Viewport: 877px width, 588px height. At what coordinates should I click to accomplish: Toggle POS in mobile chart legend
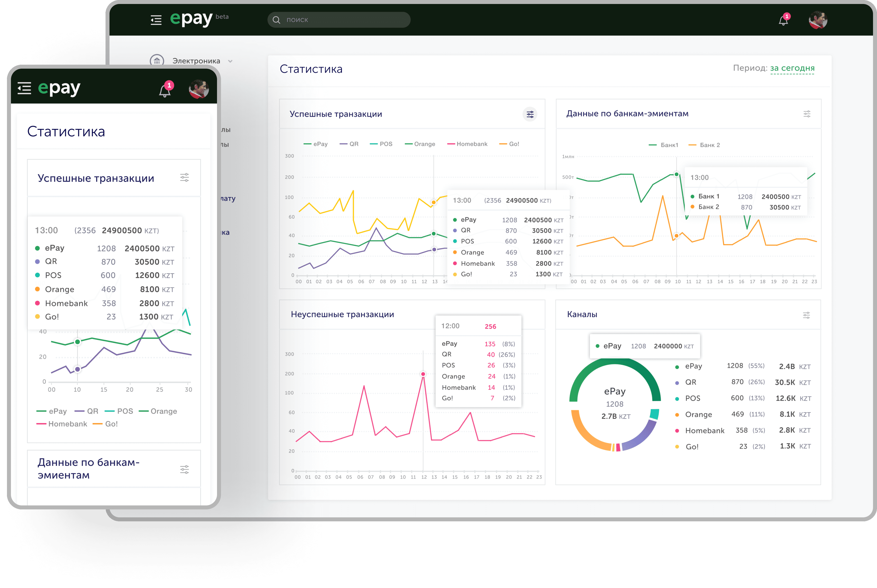click(x=119, y=411)
